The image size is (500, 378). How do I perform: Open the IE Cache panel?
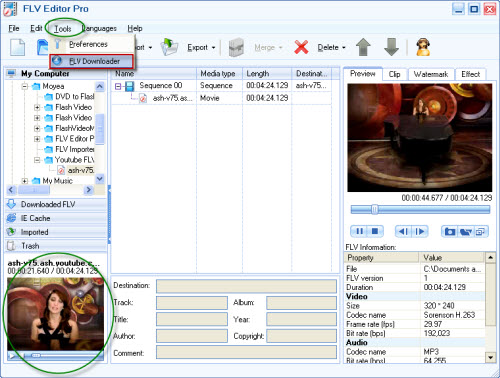(x=56, y=218)
